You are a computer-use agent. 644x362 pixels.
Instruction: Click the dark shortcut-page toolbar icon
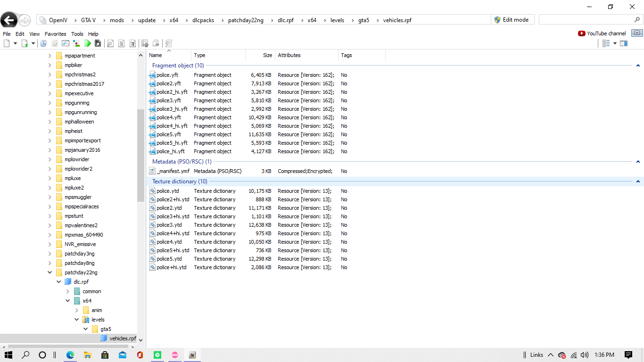pos(98,43)
